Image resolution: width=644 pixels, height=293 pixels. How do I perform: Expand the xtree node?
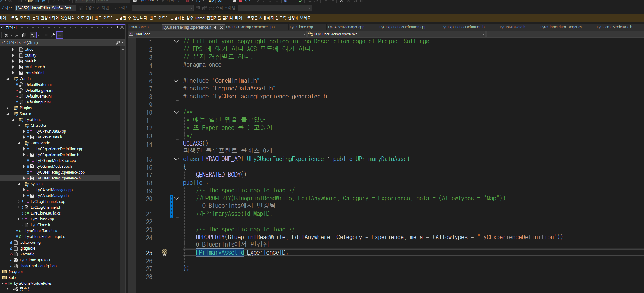click(x=13, y=49)
